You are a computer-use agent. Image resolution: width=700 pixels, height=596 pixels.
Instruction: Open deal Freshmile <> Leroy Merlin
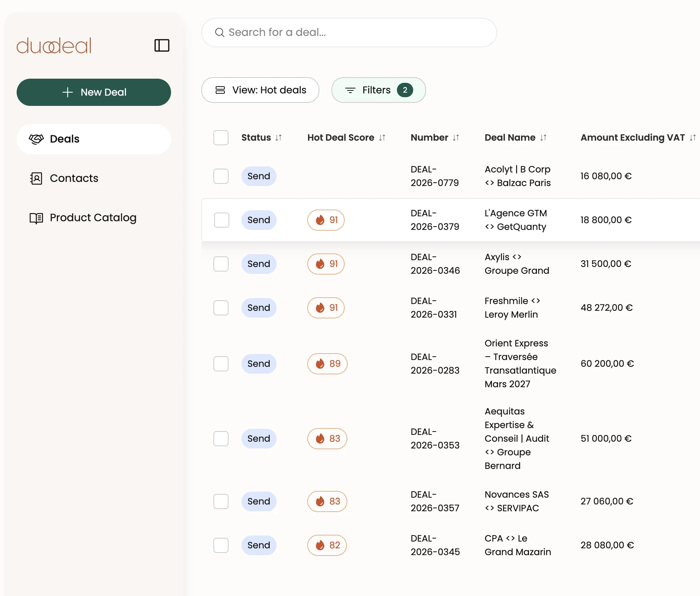pyautogui.click(x=512, y=308)
